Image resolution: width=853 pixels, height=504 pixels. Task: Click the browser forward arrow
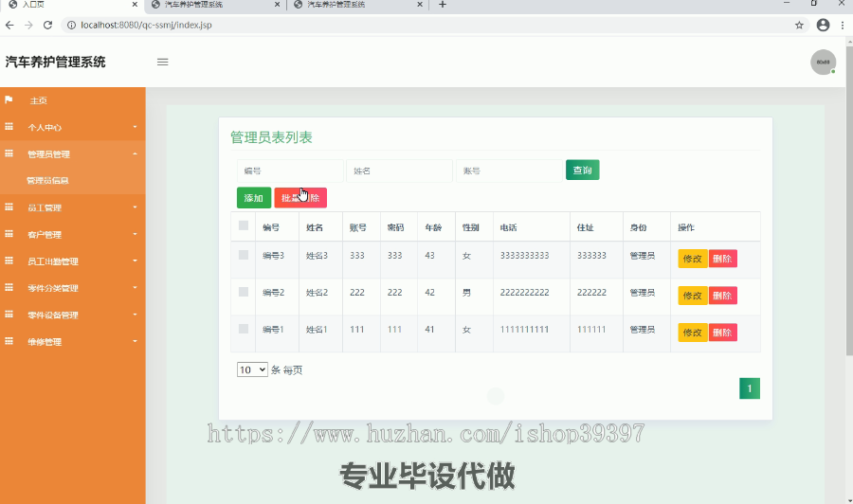coord(28,25)
